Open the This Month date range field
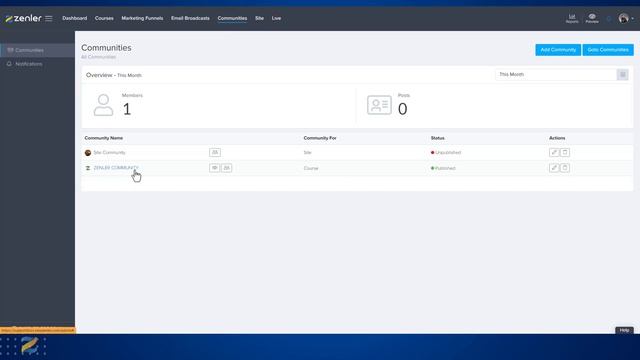Image resolution: width=640 pixels, height=360 pixels. [556, 75]
